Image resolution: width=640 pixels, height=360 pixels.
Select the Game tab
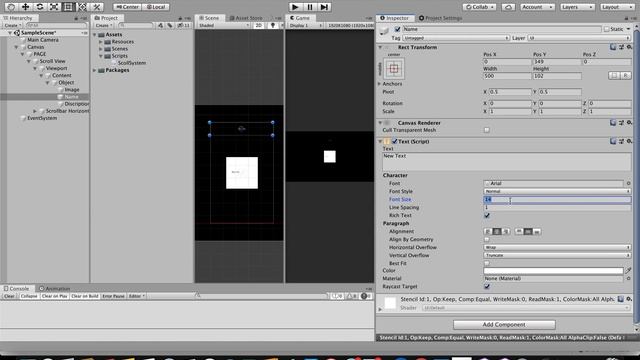coord(300,18)
